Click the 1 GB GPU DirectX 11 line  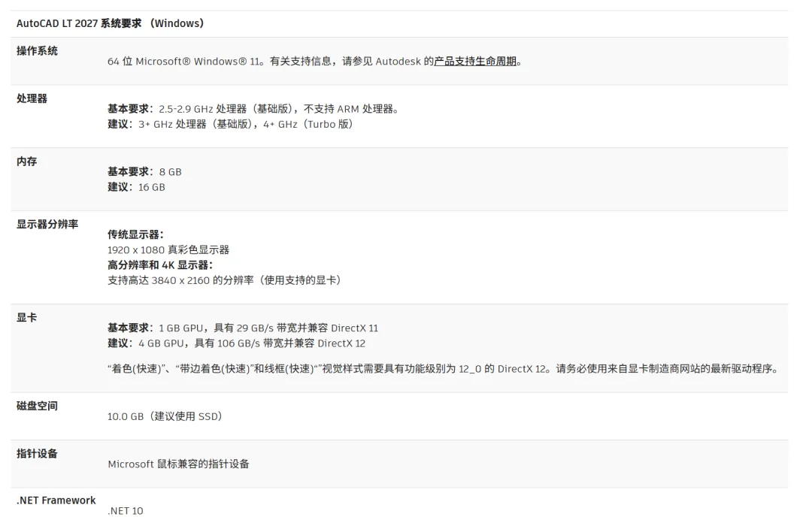(x=243, y=328)
